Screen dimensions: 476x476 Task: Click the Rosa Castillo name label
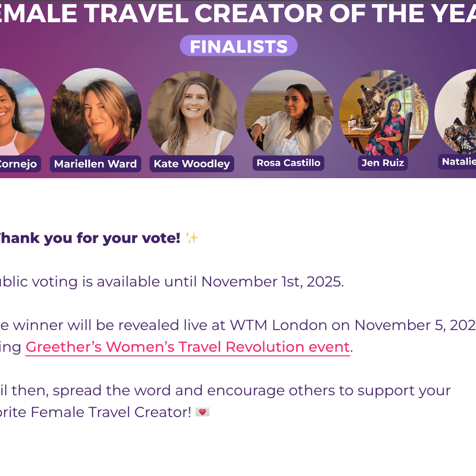point(288,163)
